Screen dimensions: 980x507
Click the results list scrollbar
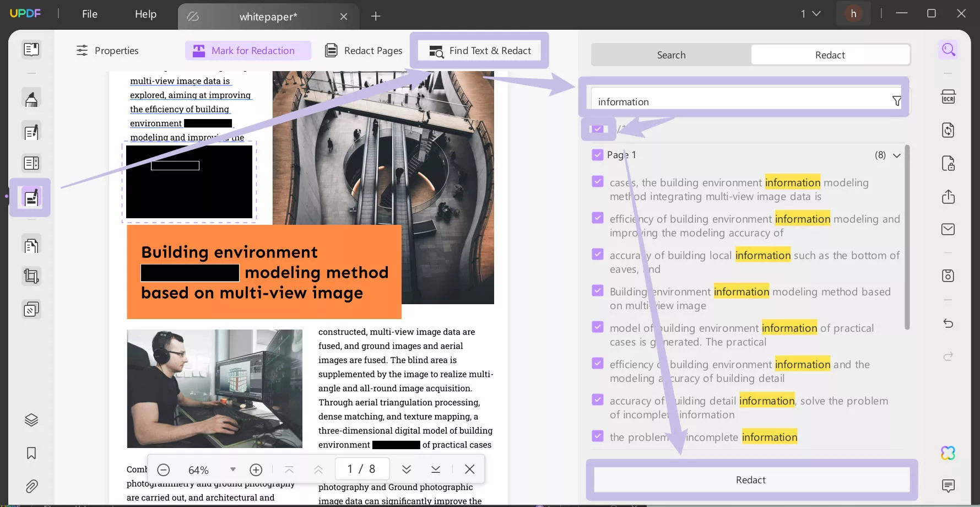(907, 237)
